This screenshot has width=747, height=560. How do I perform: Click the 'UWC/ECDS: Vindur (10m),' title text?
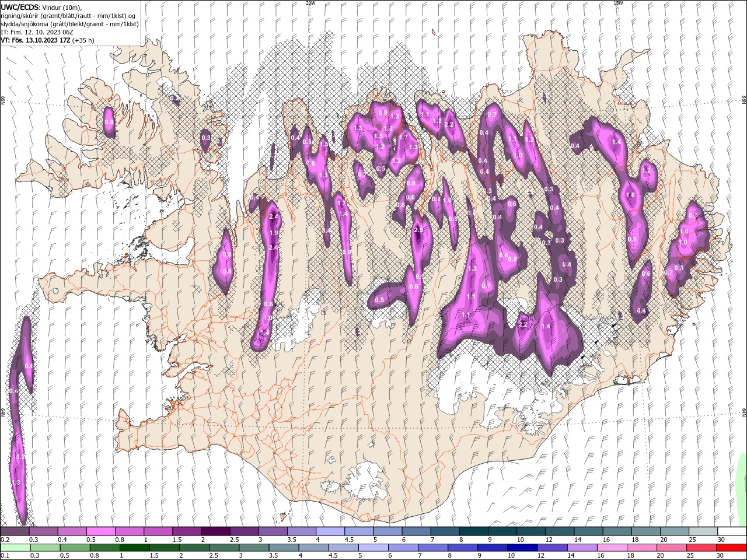(41, 6)
